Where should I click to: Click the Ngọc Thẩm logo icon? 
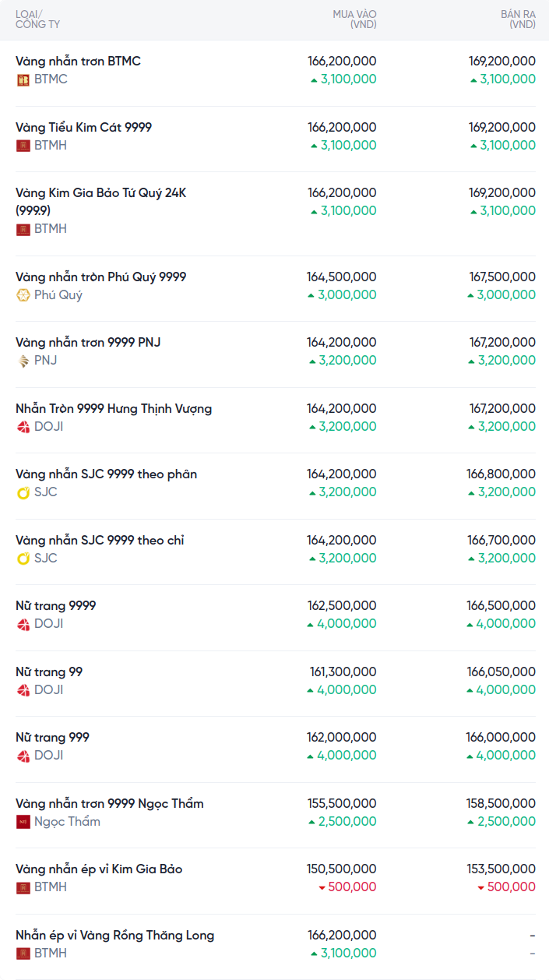tap(23, 822)
